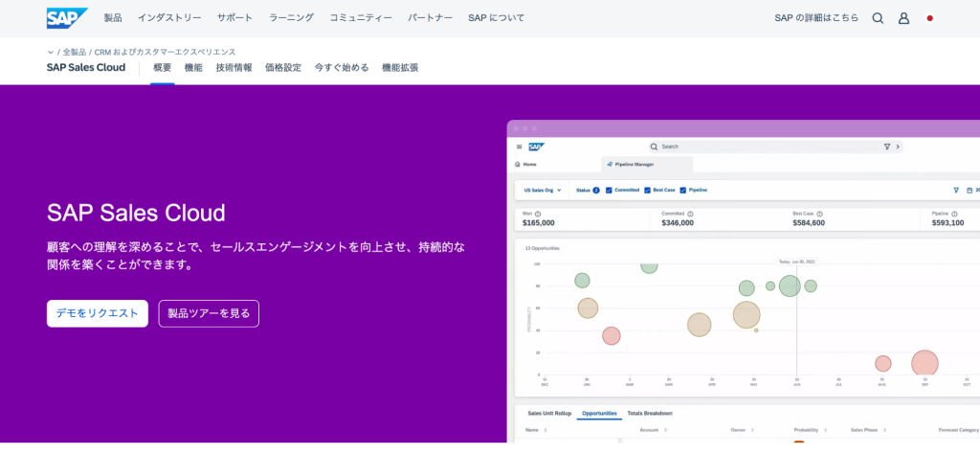Click the right chevron in dashboard search bar
This screenshot has width=980, height=455.
point(898,147)
